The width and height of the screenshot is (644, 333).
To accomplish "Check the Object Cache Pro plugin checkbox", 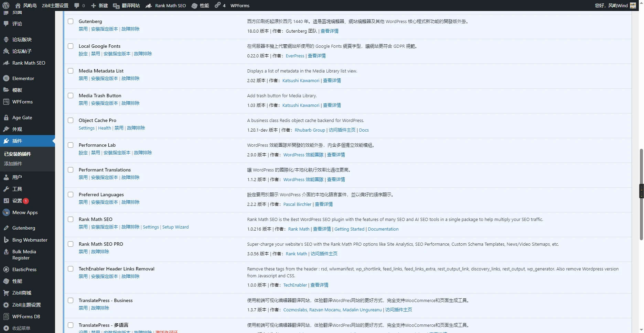I will coord(71,120).
